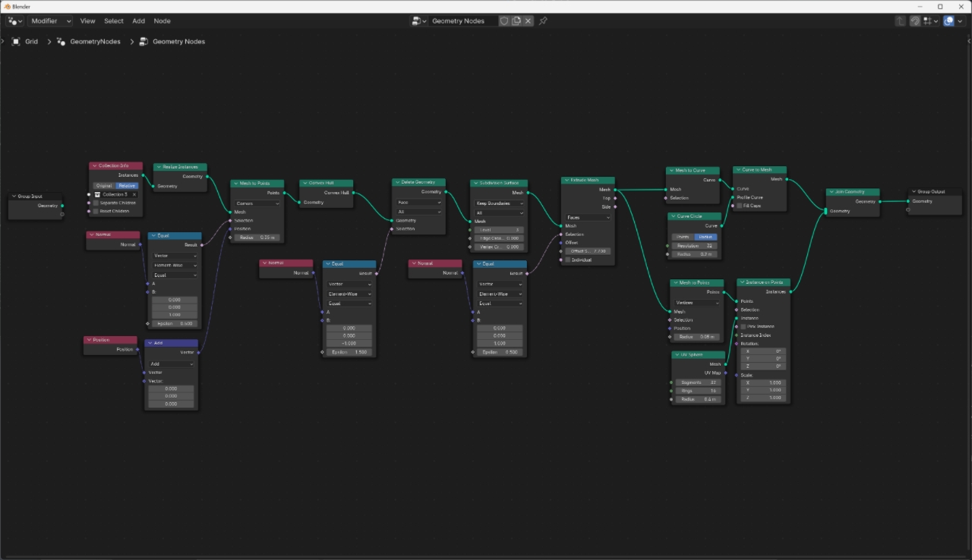Viewport: 972px width, 560px height.
Task: Click the Level slider in Subdivision Surface
Action: pos(497,229)
